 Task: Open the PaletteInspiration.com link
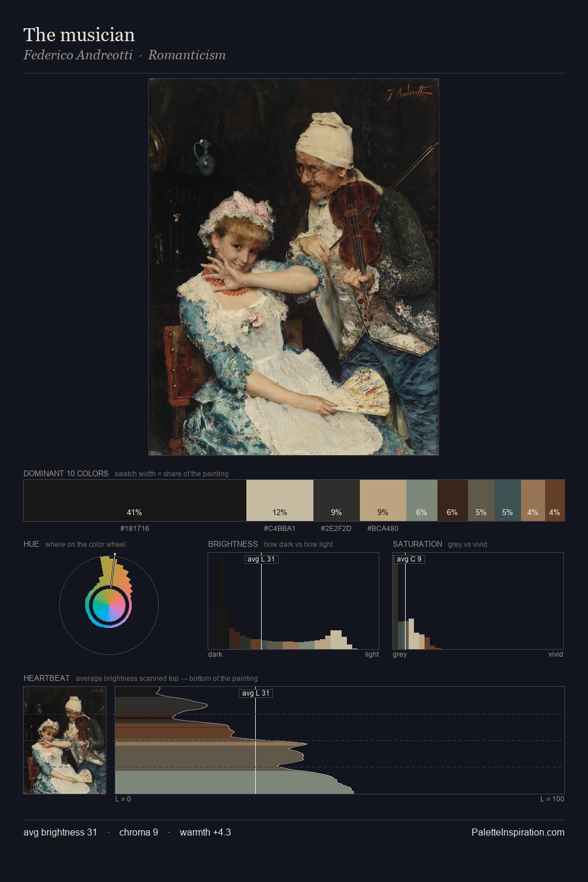[x=518, y=833]
